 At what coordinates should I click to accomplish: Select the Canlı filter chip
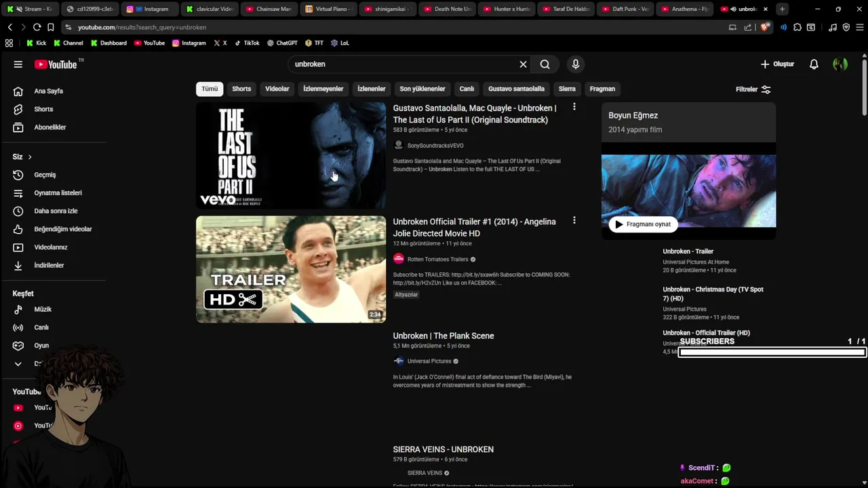(x=467, y=89)
